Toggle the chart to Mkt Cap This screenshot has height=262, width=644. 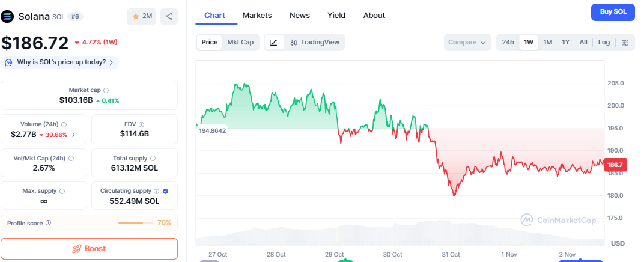[x=240, y=43]
